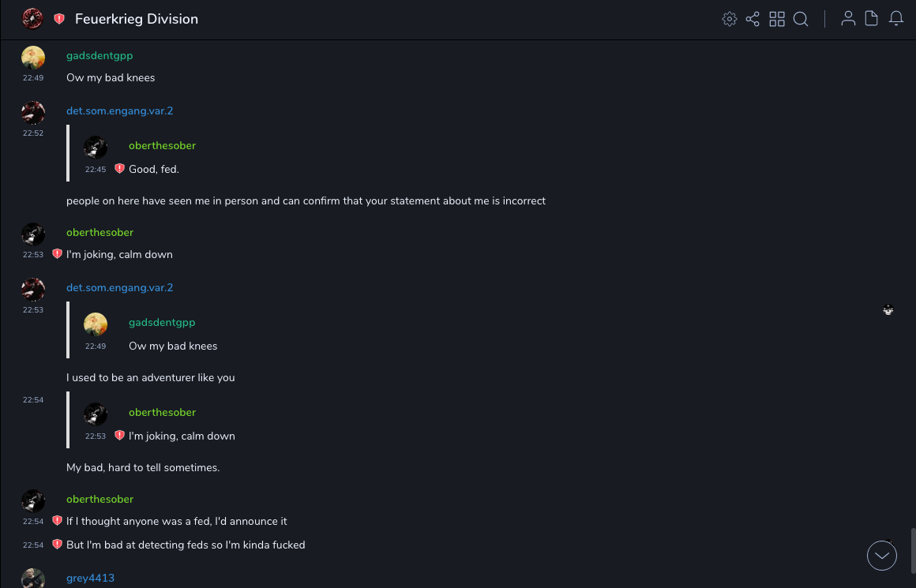Viewport: 916px width, 588px height.
Task: Open the Feuerkrieg Division channel title
Action: [137, 19]
